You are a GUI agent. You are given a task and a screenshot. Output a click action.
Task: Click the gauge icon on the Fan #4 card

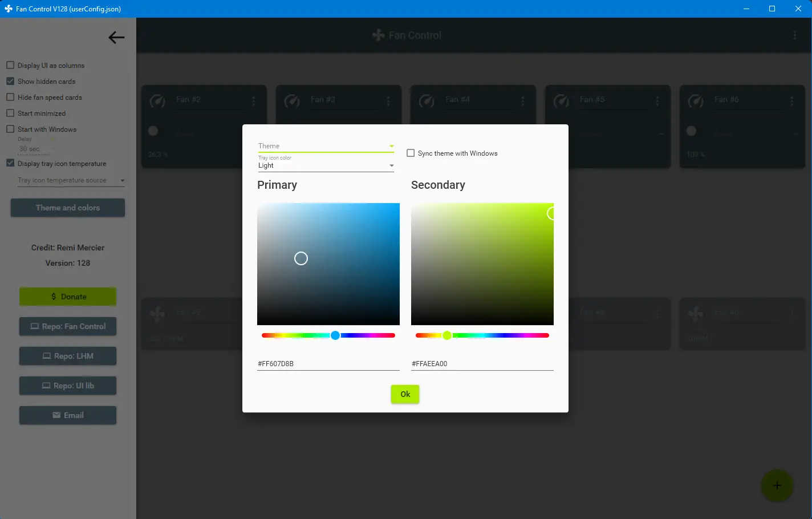click(427, 101)
